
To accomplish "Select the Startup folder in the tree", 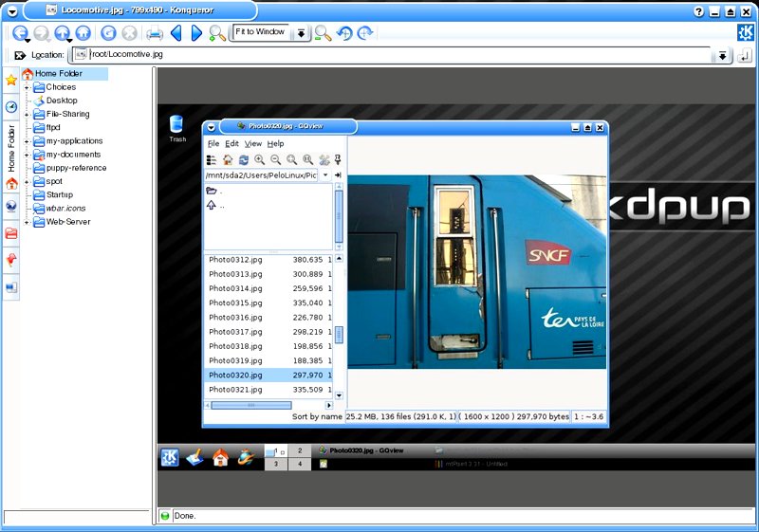I will pyautogui.click(x=59, y=195).
